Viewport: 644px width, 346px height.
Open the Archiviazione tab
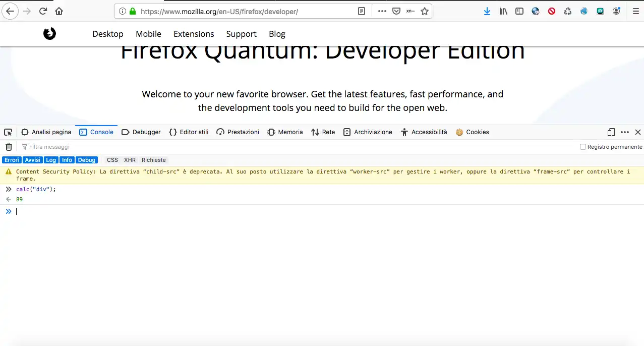tap(368, 132)
